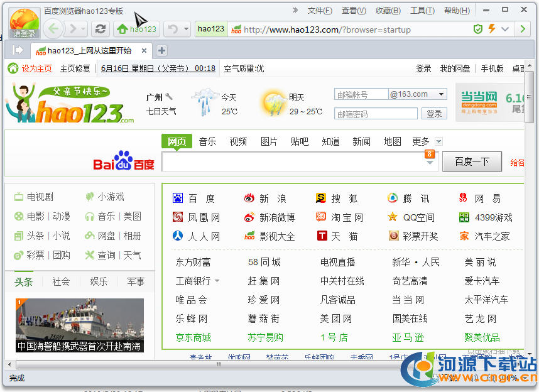The width and height of the screenshot is (539, 392).
Task: Open the search box suggestion dropdown arrow
Action: point(430,163)
